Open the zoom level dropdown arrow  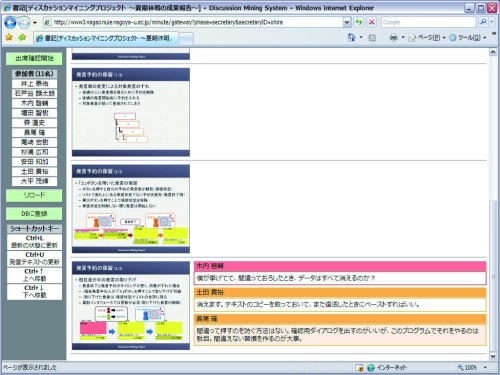click(485, 368)
